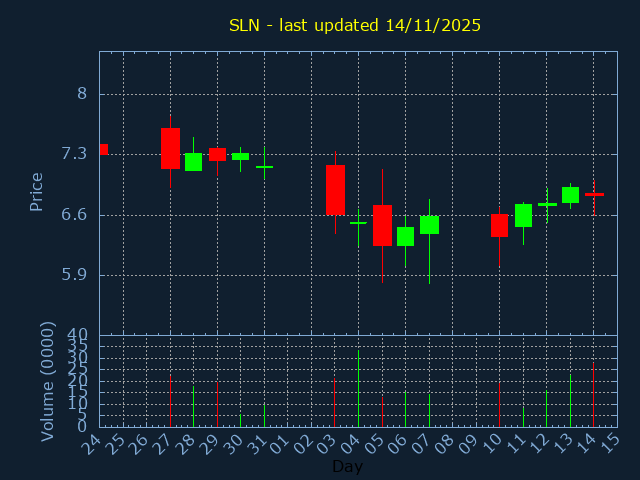Click the tall red candlestick on day 03
This screenshot has width=640, height=480.
[x=335, y=190]
